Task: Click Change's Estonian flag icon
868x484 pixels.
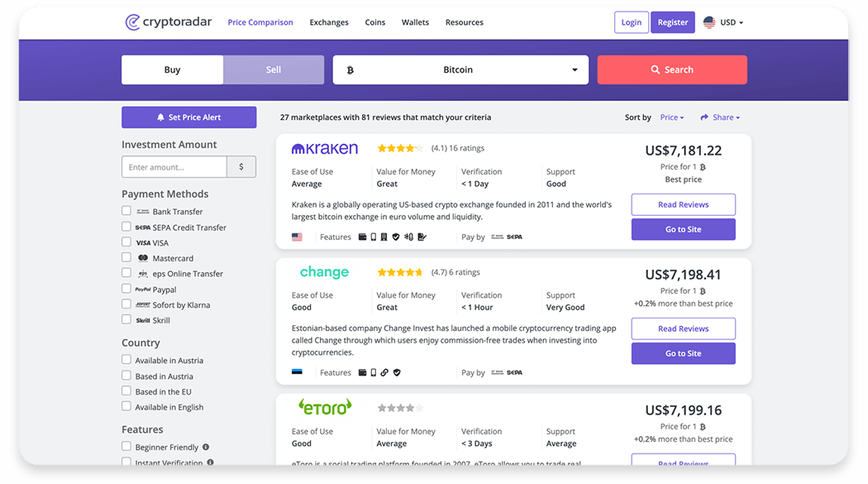Action: pos(298,372)
